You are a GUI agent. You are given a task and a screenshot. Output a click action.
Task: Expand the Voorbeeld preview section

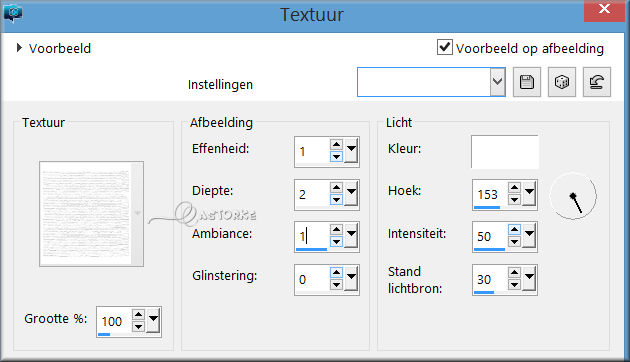click(19, 48)
